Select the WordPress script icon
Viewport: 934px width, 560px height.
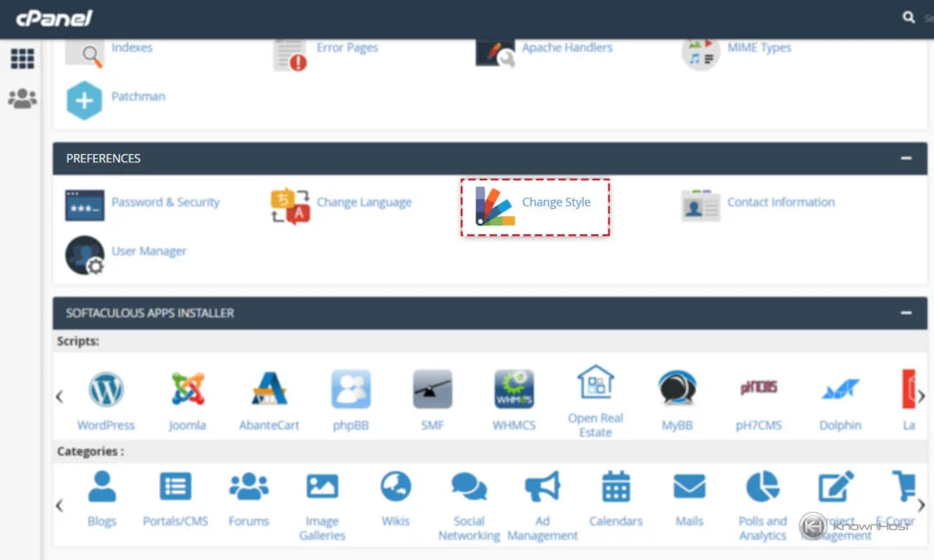click(106, 389)
